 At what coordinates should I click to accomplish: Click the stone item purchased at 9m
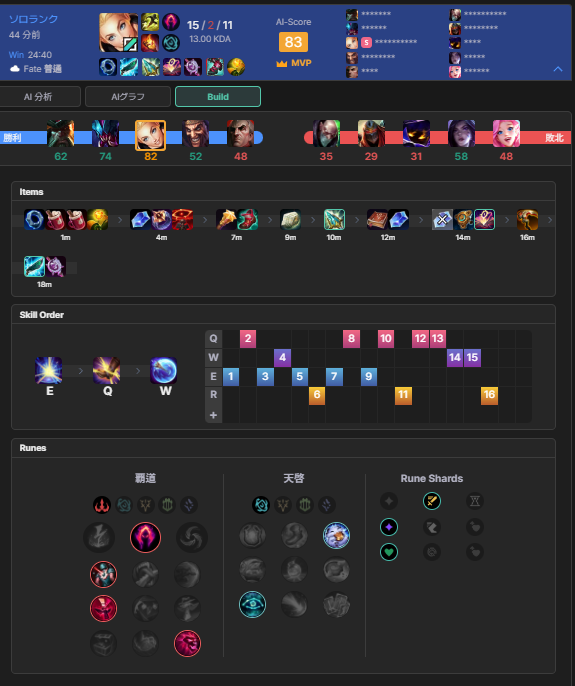(x=291, y=220)
